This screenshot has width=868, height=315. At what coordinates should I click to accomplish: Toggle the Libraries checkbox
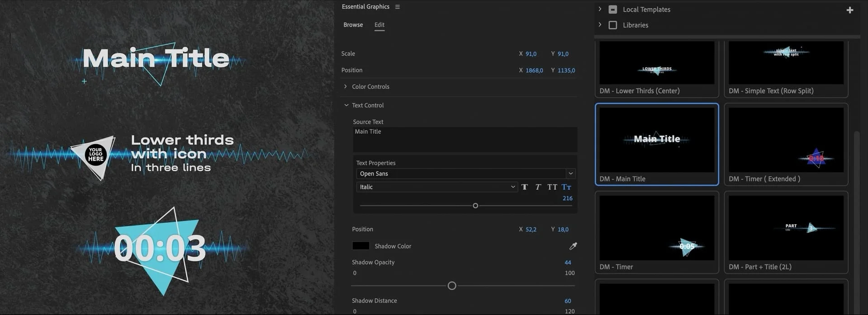pyautogui.click(x=613, y=25)
